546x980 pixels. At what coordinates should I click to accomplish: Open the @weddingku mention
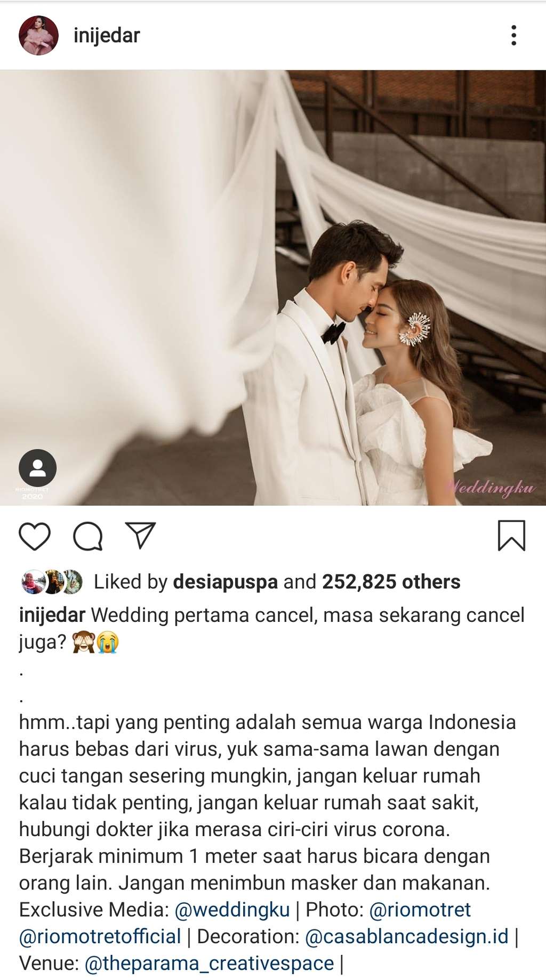(232, 910)
